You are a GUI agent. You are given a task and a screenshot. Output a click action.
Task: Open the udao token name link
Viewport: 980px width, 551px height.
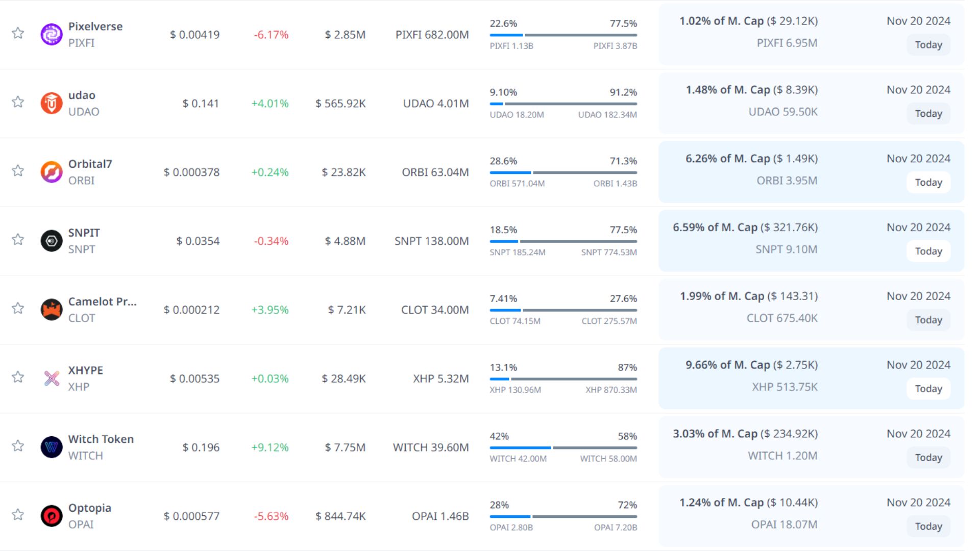(82, 95)
